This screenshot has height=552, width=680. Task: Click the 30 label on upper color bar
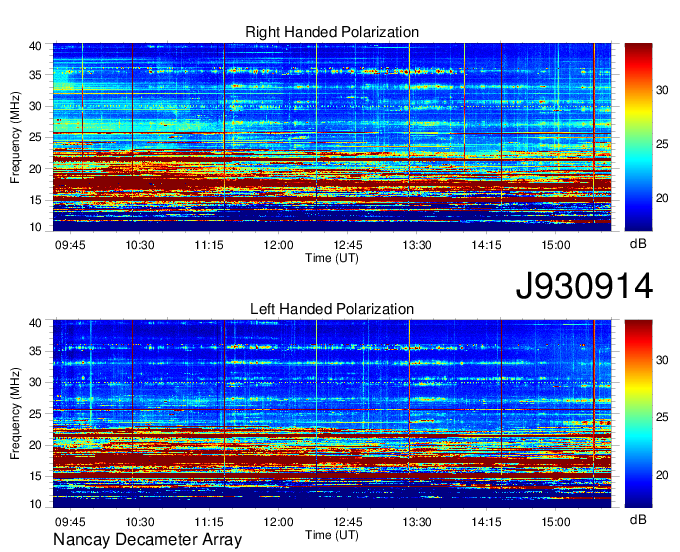(662, 90)
